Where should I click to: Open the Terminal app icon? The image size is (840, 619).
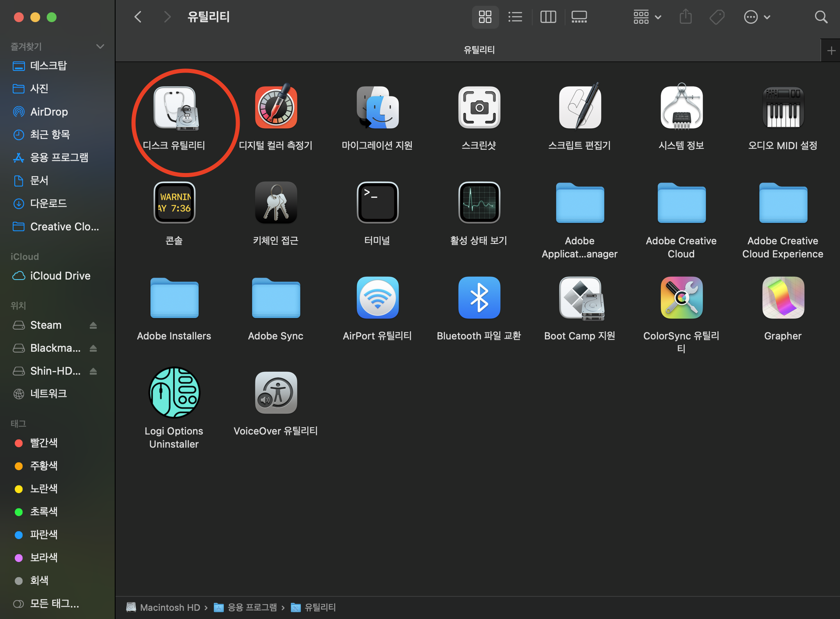[377, 203]
